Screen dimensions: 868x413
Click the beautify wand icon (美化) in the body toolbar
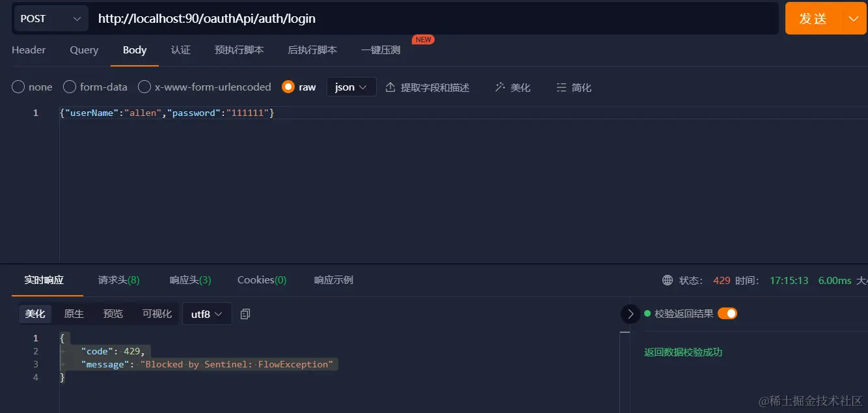[500, 87]
